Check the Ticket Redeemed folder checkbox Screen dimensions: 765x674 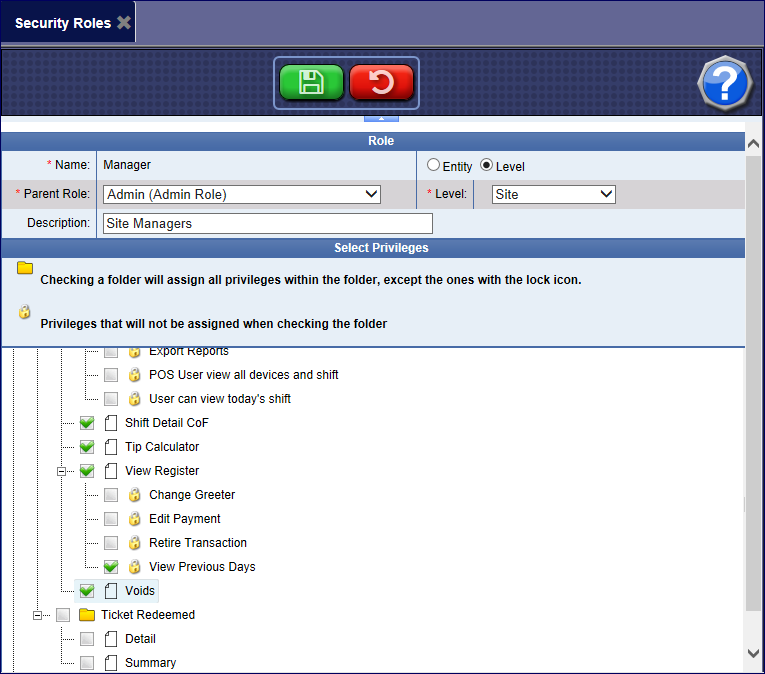click(63, 615)
